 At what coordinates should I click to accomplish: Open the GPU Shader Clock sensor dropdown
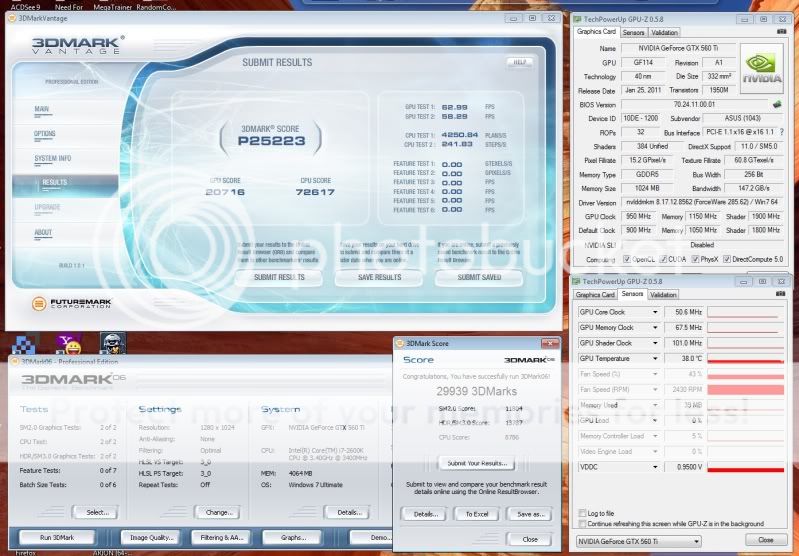(x=655, y=343)
